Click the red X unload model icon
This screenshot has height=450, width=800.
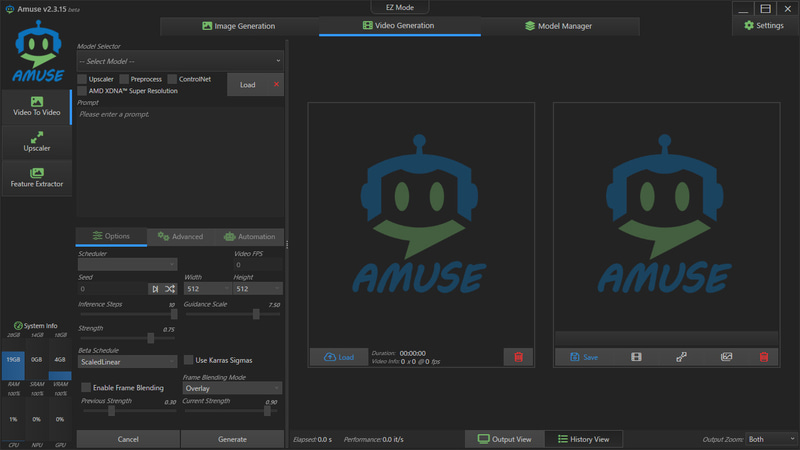coord(277,84)
